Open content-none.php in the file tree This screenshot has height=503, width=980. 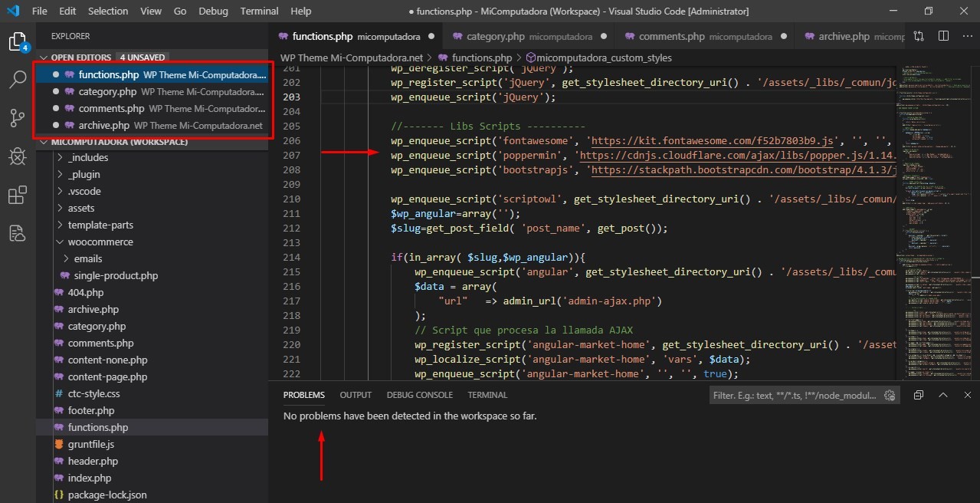107,360
